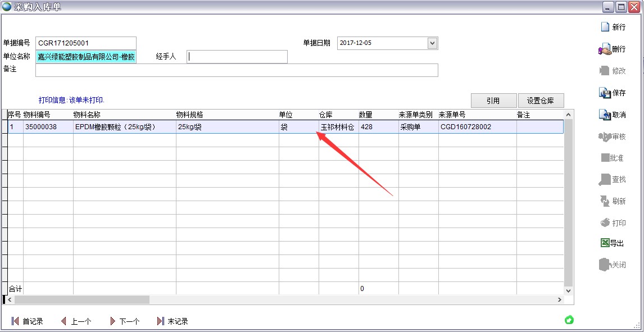Go to 下一个 (next record)
644x332 pixels.
tap(112, 321)
